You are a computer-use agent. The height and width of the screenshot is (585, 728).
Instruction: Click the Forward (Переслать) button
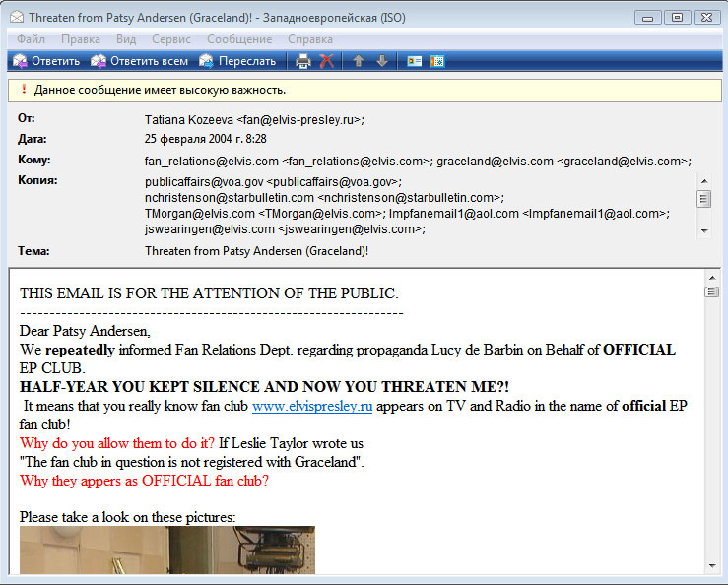(237, 61)
